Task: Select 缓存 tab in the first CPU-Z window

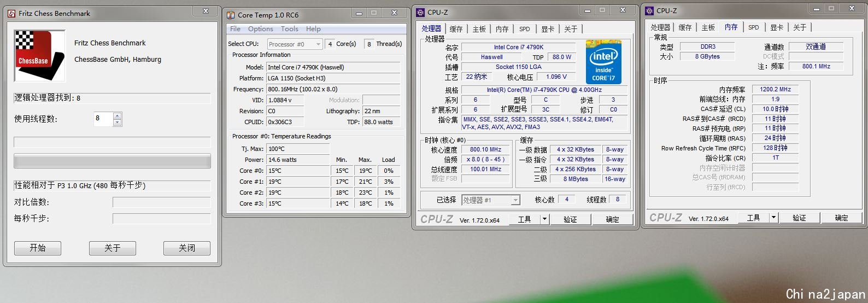Action: pos(456,29)
